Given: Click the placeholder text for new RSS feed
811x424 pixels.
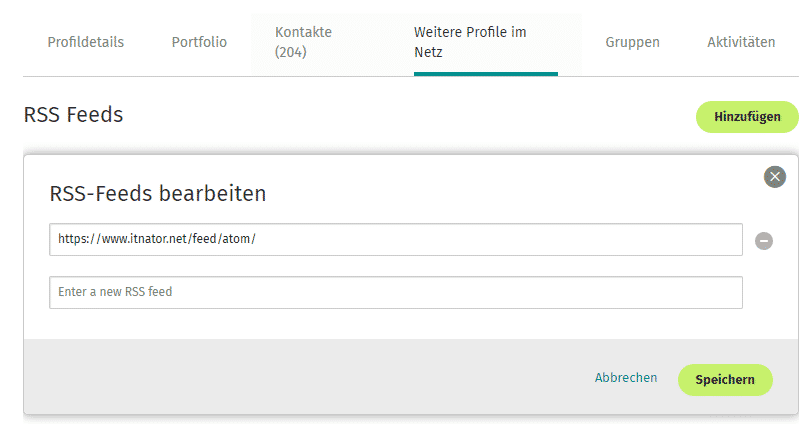Looking at the screenshot, I should (x=115, y=292).
